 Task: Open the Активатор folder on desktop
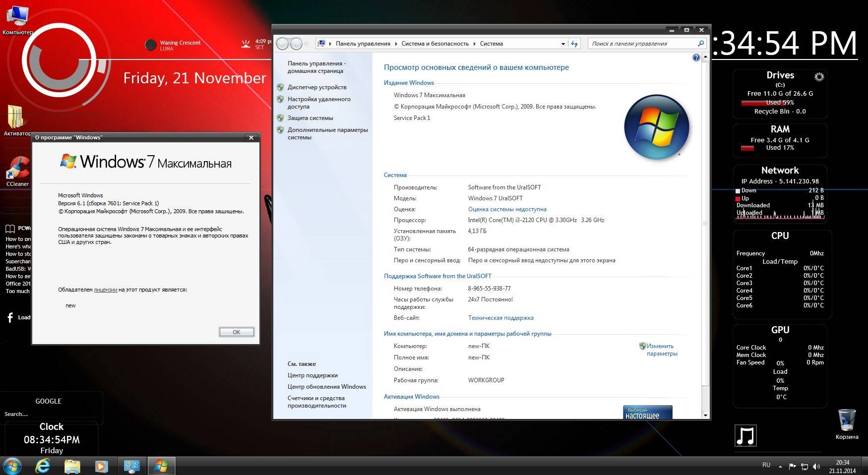point(16,120)
